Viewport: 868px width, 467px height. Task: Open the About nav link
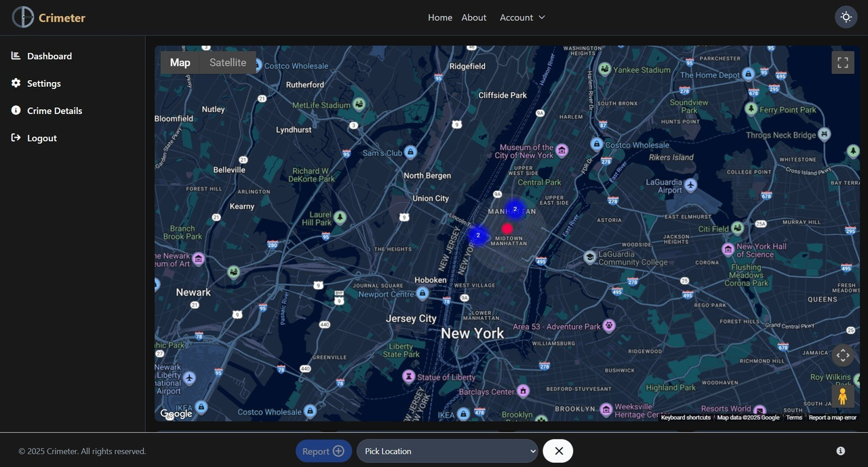(474, 18)
